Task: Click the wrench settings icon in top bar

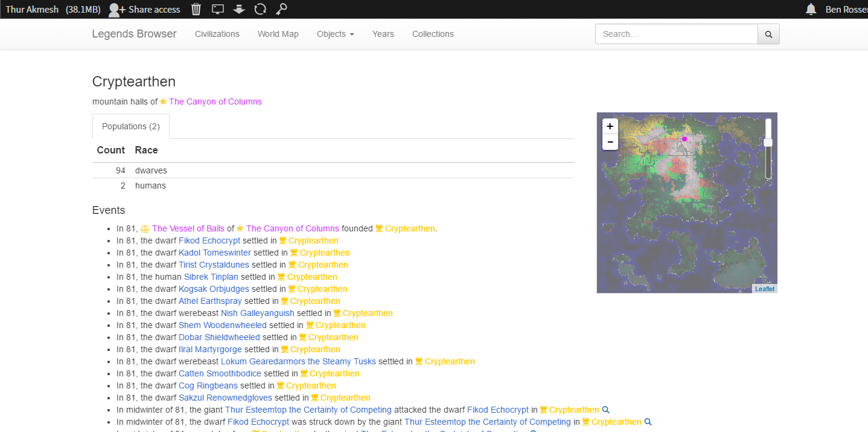Action: (281, 9)
